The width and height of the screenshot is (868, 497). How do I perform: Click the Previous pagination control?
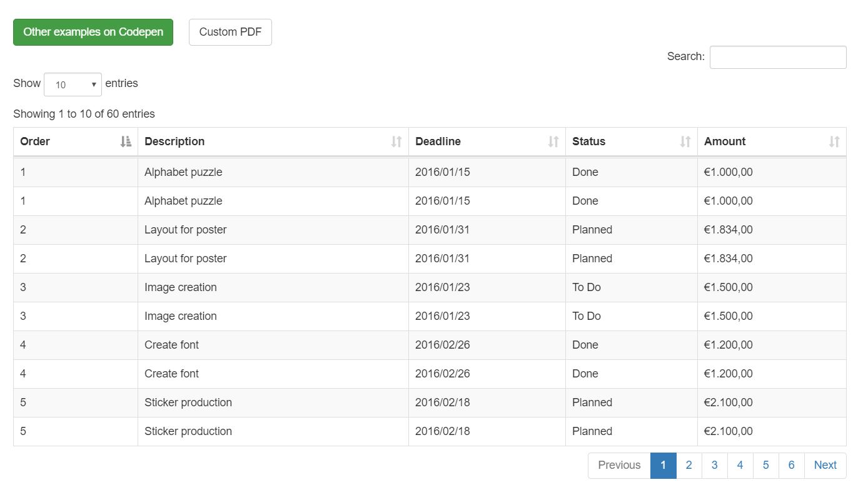(619, 465)
